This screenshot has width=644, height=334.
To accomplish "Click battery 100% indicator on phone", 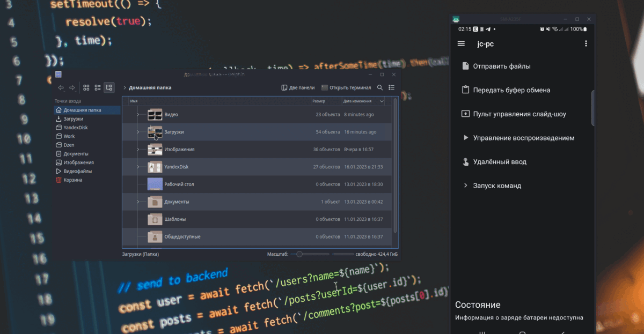I will [x=579, y=29].
